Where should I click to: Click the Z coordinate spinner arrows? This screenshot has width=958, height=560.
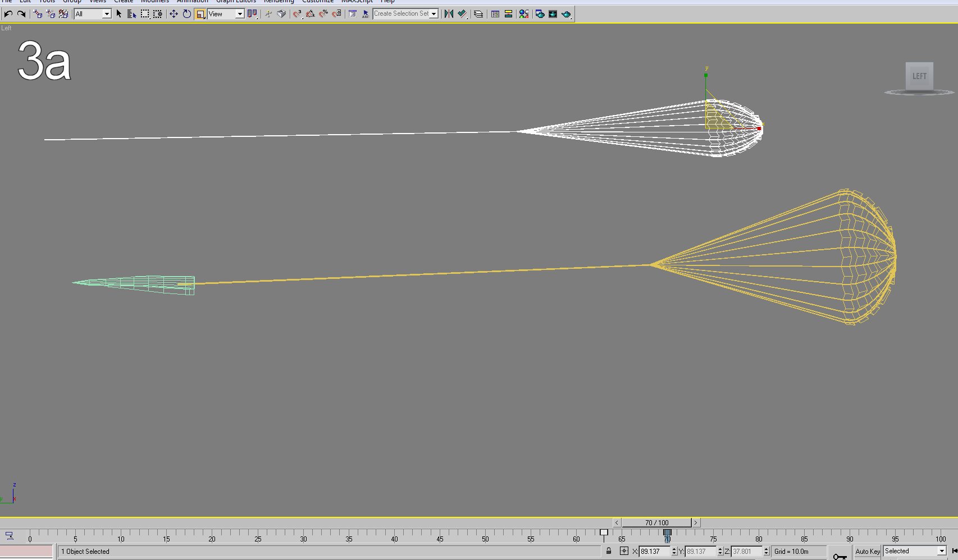766,552
